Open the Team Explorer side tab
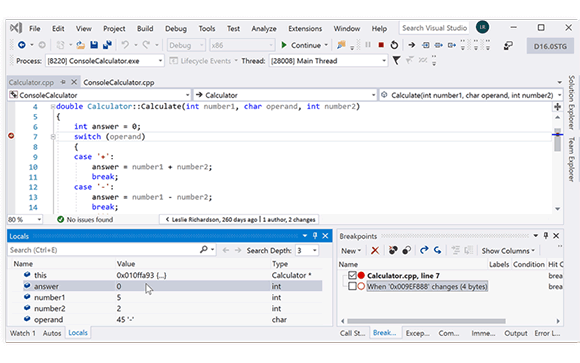This screenshot has width=580, height=363. click(x=571, y=159)
